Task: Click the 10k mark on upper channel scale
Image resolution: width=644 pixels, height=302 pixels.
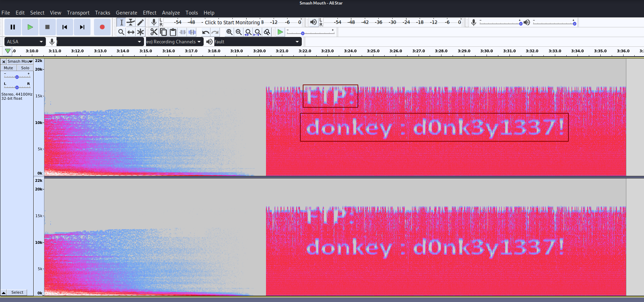Action: pyautogui.click(x=39, y=123)
